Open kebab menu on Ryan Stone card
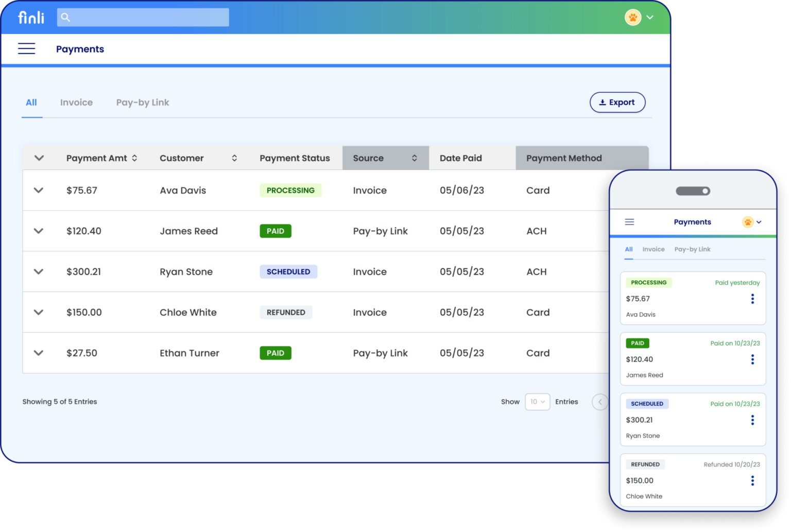 752,420
